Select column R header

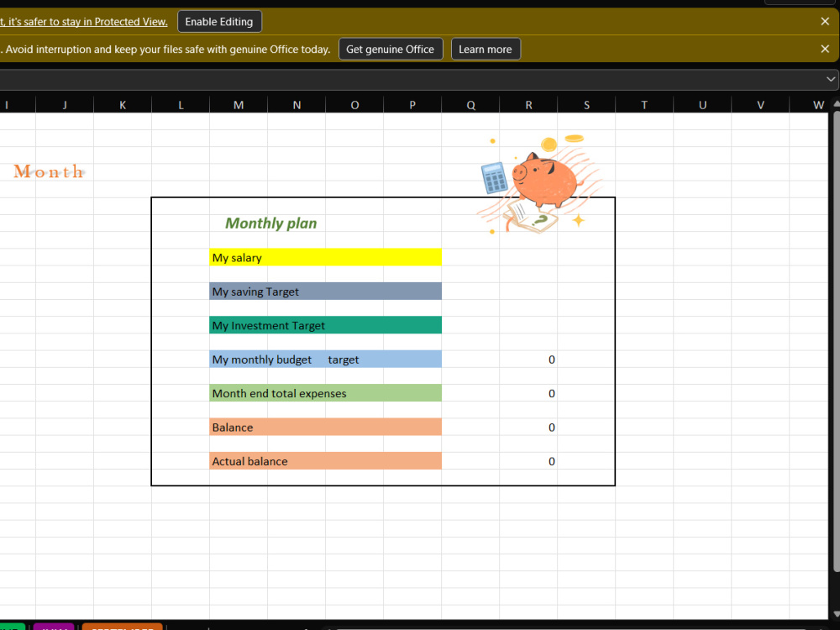click(528, 105)
